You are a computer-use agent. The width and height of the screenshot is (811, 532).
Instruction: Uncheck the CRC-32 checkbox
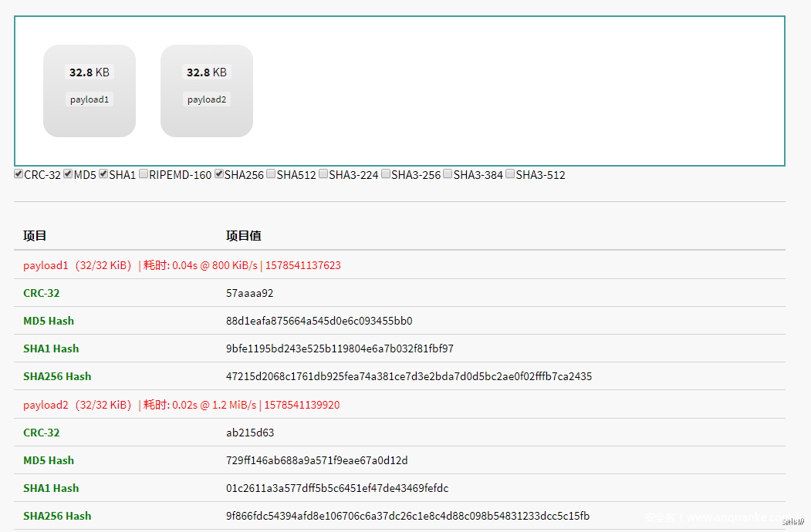click(19, 174)
